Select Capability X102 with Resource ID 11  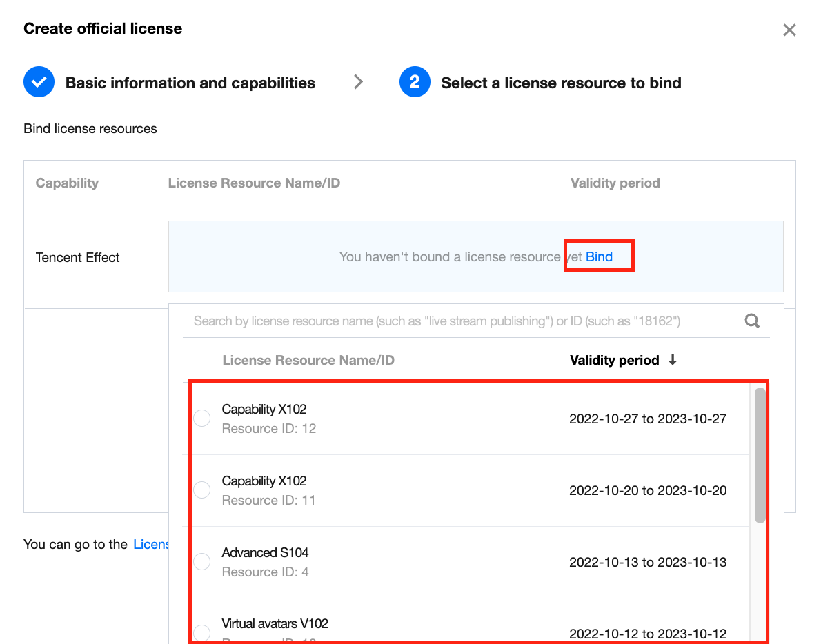pyautogui.click(x=201, y=490)
